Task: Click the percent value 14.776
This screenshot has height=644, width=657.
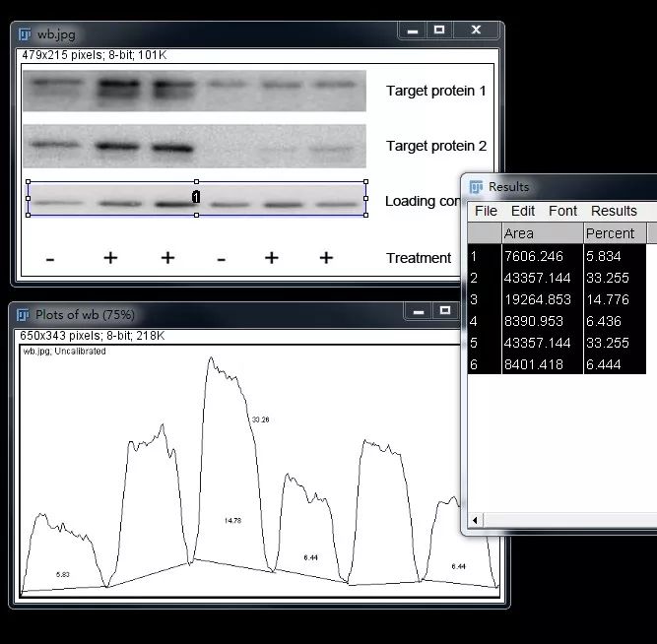Action: [x=608, y=299]
